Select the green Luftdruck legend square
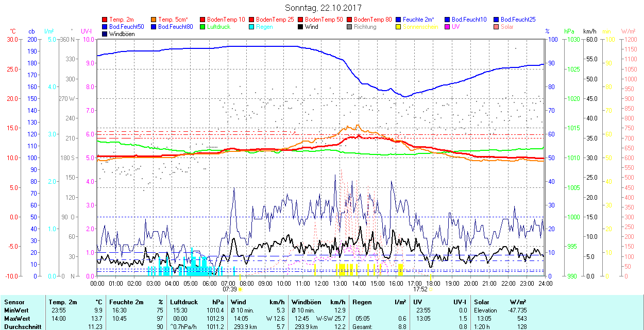The image size is (644, 330). click(x=203, y=27)
